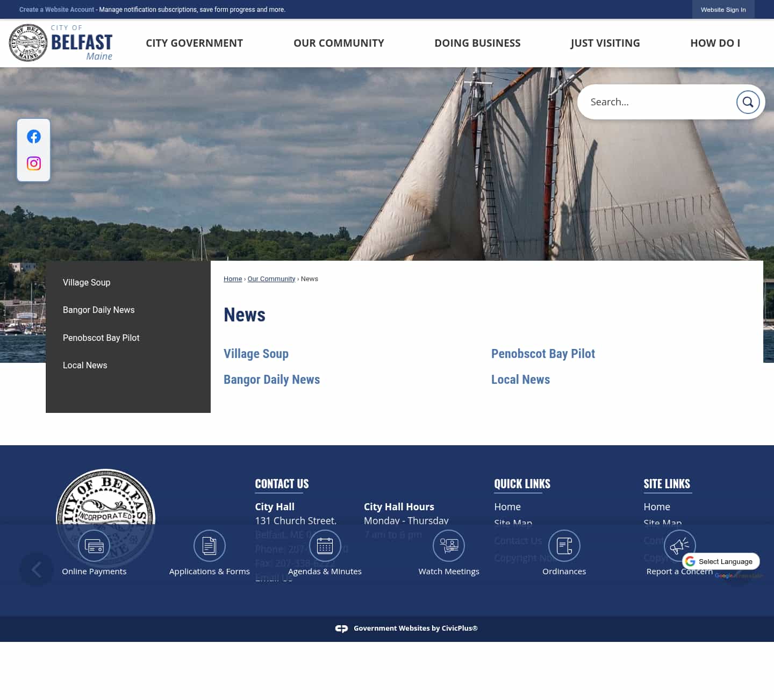
Task: Expand the HOW DO I menu
Action: tap(715, 43)
